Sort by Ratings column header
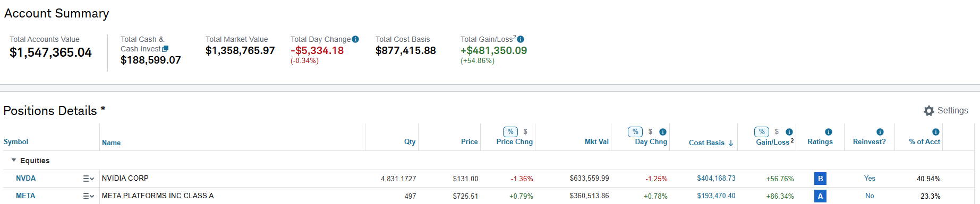 click(820, 142)
